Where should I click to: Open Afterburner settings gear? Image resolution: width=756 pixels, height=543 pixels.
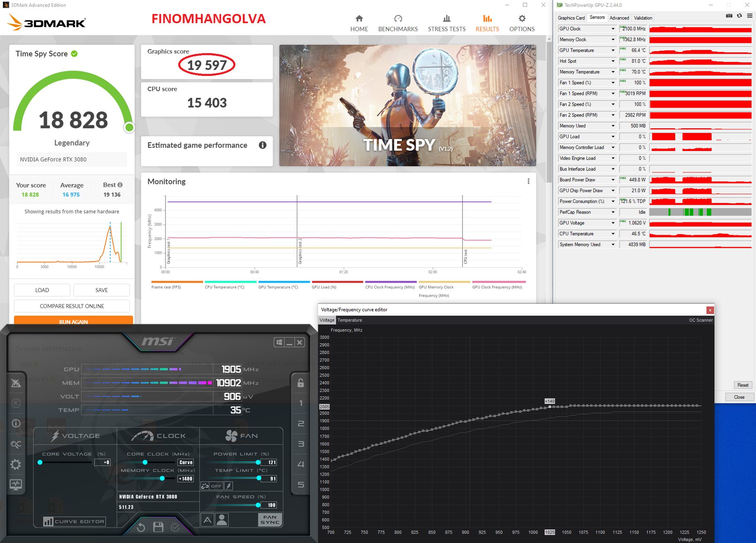16,465
